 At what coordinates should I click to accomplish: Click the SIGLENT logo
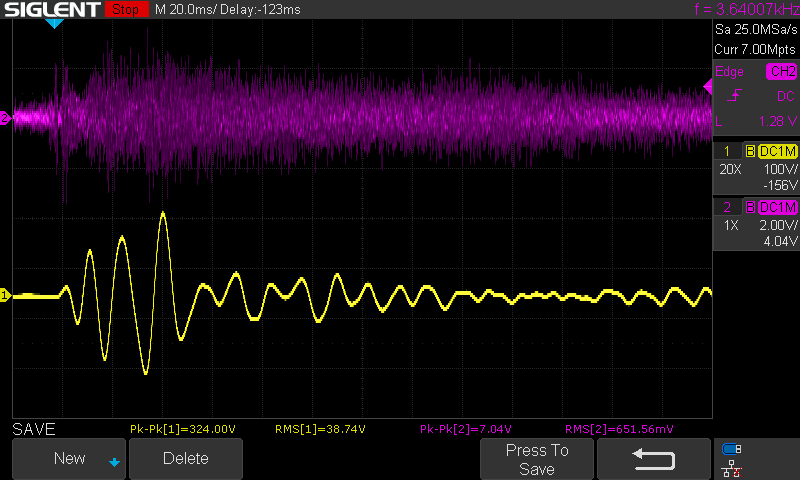(x=52, y=9)
